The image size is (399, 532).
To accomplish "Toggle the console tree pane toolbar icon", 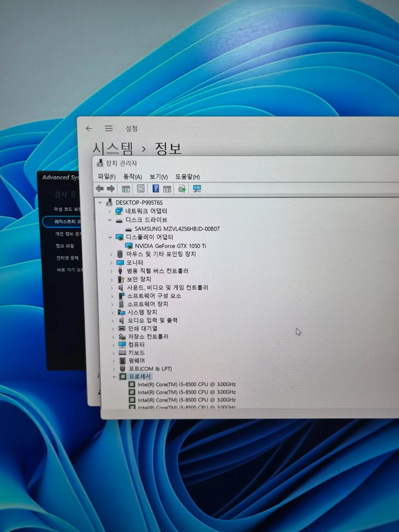I will pos(126,189).
